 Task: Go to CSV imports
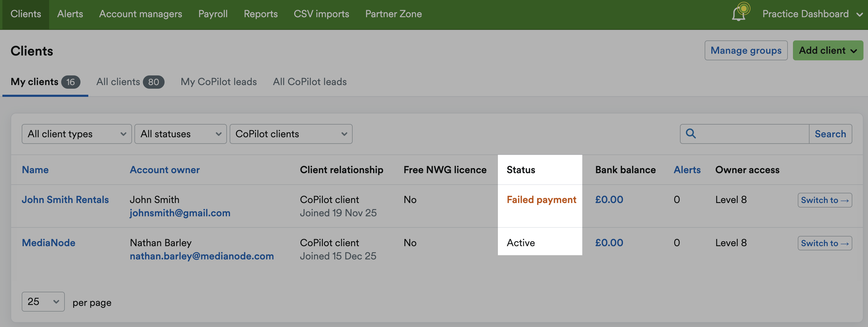point(322,14)
